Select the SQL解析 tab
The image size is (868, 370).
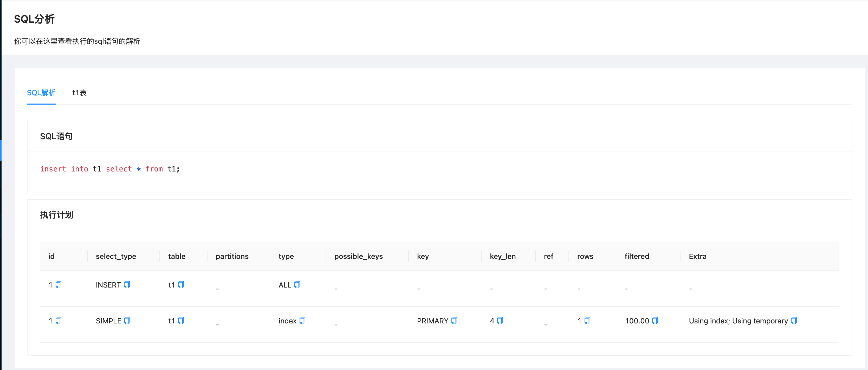41,92
